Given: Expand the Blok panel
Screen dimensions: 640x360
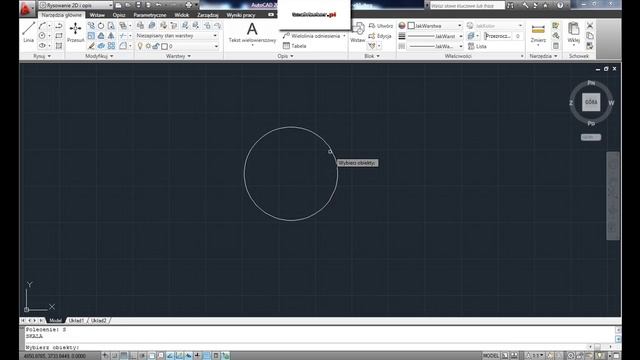Looking at the screenshot, I should point(371,56).
